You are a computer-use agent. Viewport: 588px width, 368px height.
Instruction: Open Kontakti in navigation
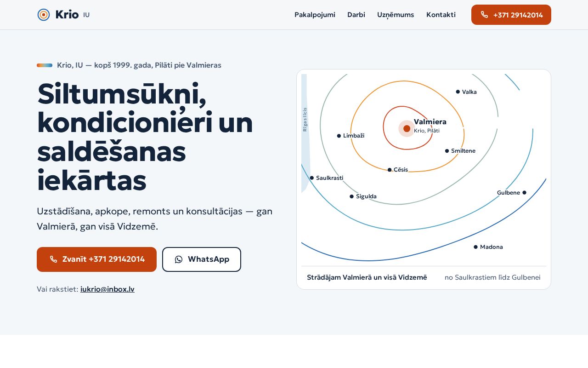pyautogui.click(x=441, y=15)
